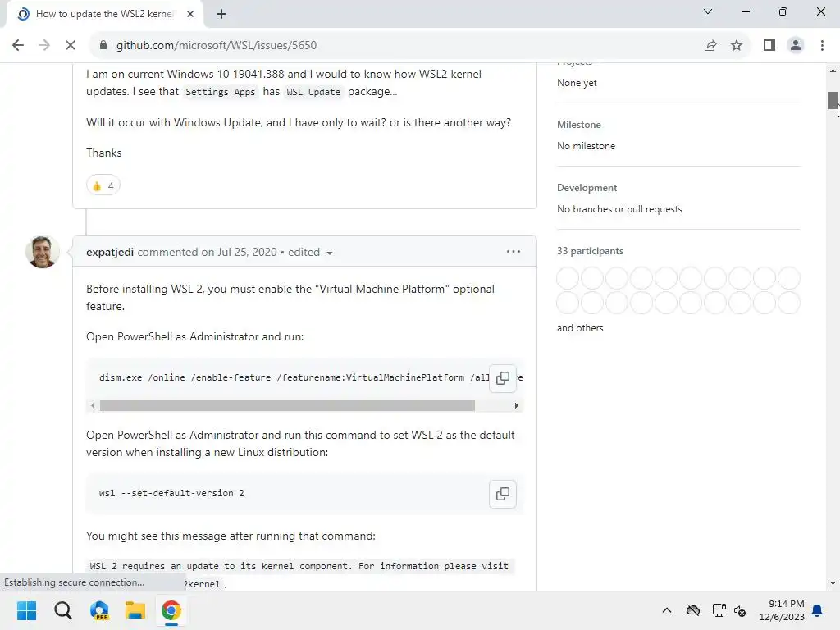Screen dimensions: 840x630
Task: Select the 'How to update the WSL2 kernel' tab
Action: pyautogui.click(x=105, y=14)
